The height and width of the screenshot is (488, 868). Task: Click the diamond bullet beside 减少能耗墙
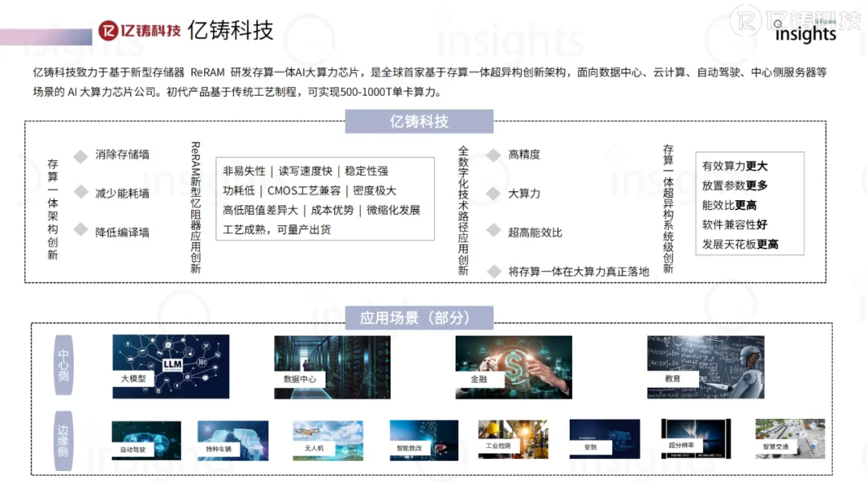(81, 192)
